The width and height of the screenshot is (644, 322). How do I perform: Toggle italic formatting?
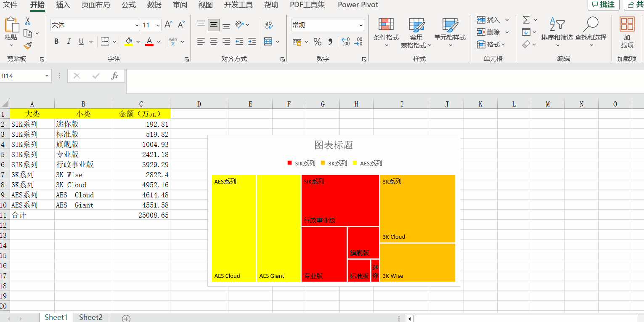point(68,41)
